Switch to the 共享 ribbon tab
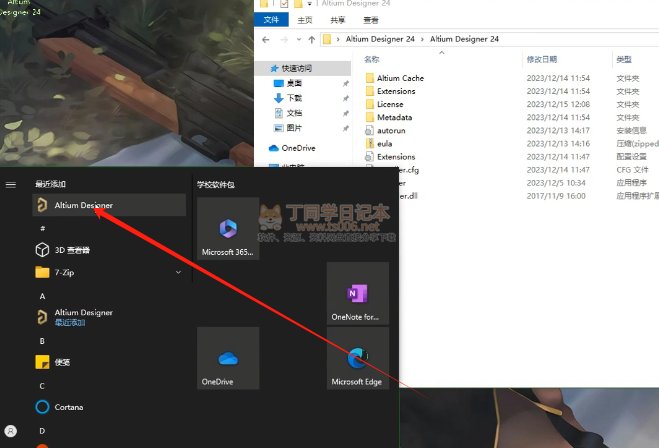 [337, 20]
